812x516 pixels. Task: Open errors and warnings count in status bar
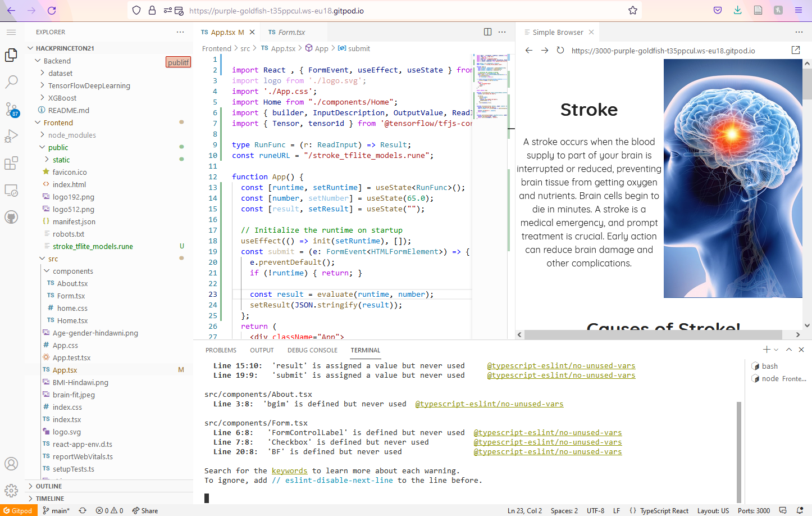110,510
